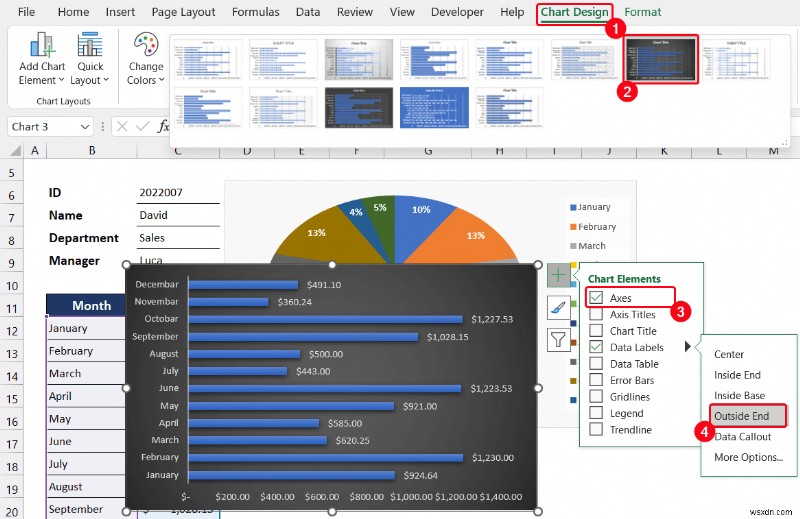The height and width of the screenshot is (519, 800).
Task: Apply the first chart style thumbnail
Action: pyautogui.click(x=208, y=59)
